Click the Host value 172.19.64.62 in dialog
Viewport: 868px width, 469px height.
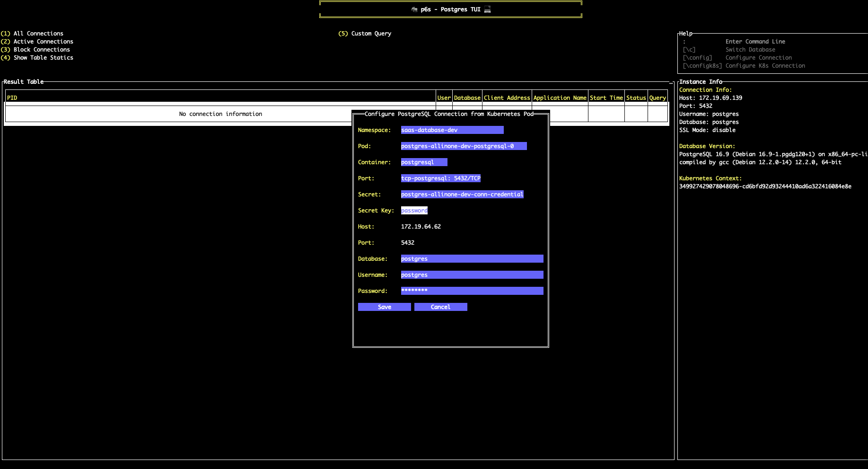421,227
